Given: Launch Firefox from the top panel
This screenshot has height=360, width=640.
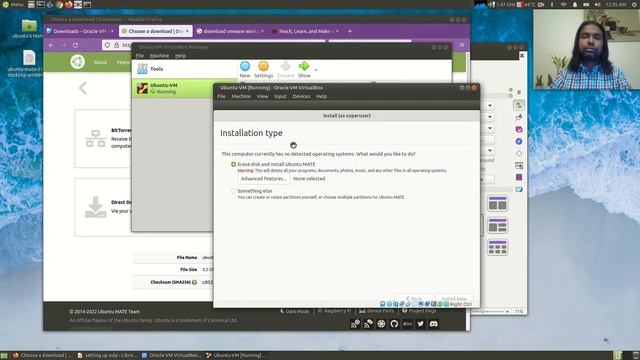Looking at the screenshot, I should pyautogui.click(x=68, y=4).
